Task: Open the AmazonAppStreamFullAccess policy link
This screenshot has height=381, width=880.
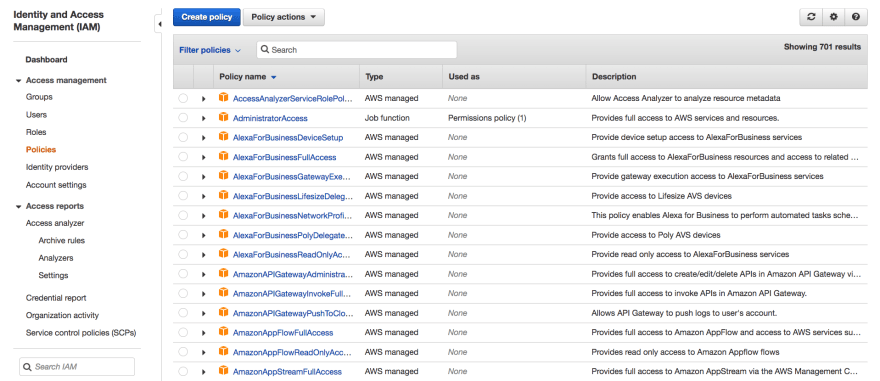Action: pyautogui.click(x=287, y=371)
